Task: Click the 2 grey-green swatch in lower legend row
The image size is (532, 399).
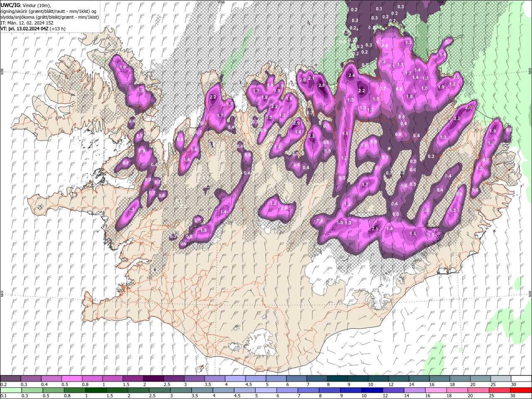Action: 138,390
